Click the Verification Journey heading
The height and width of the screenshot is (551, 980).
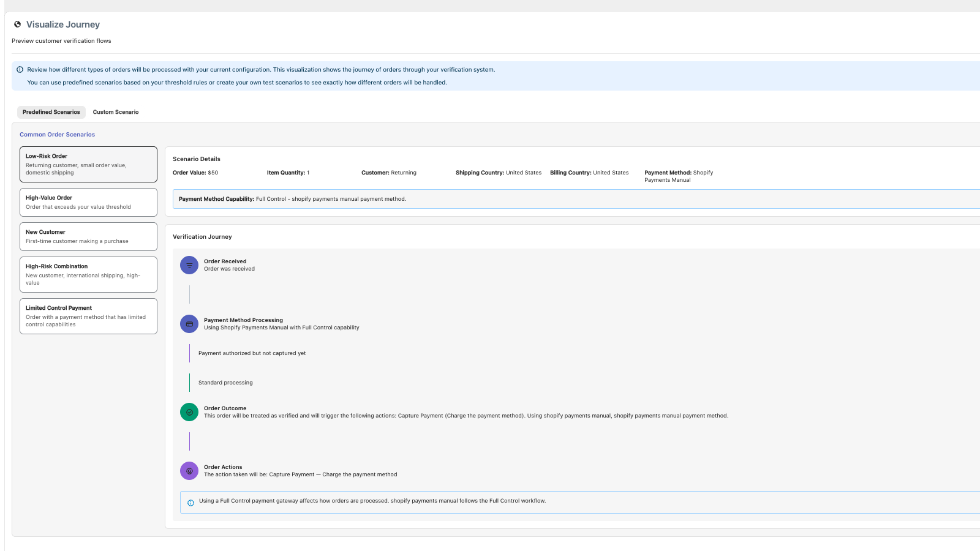(x=202, y=237)
